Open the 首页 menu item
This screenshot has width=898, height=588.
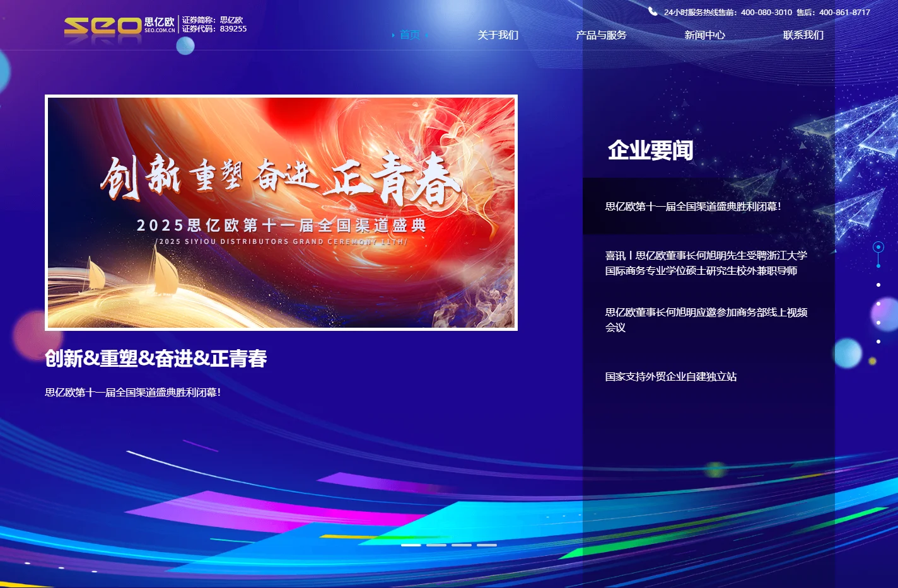click(410, 35)
